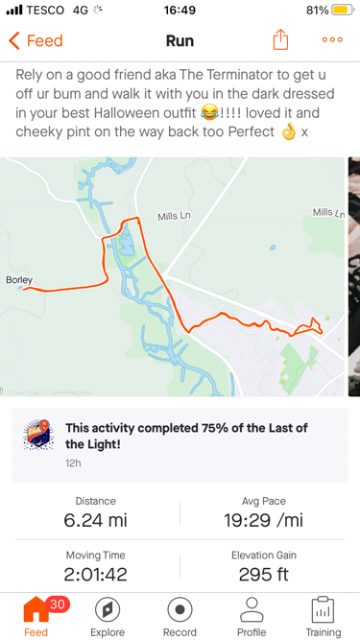Tap the activity description text about The Terminator

point(176,103)
